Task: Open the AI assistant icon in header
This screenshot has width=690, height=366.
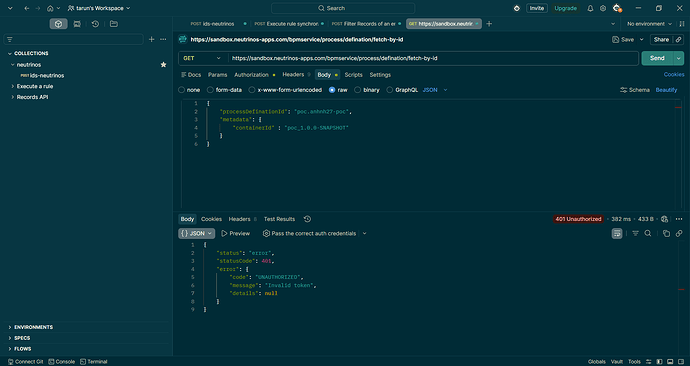Action: coord(517,8)
